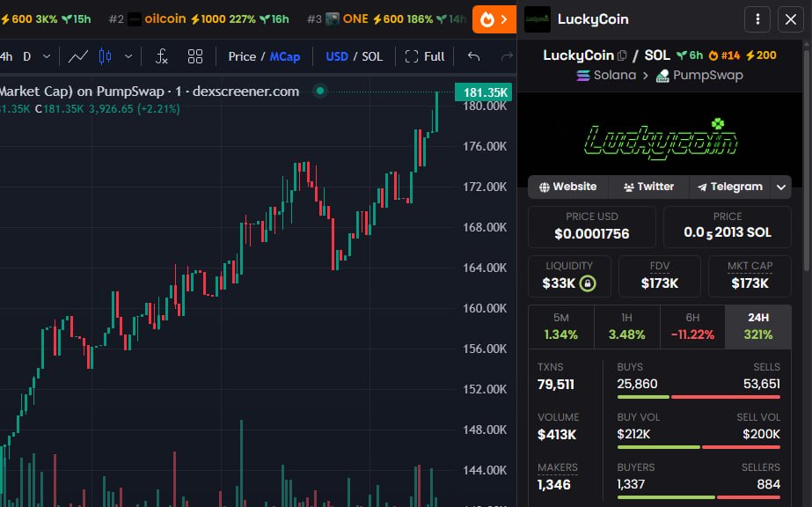
Task: Click the PumpSwap DEX link
Action: (699, 76)
